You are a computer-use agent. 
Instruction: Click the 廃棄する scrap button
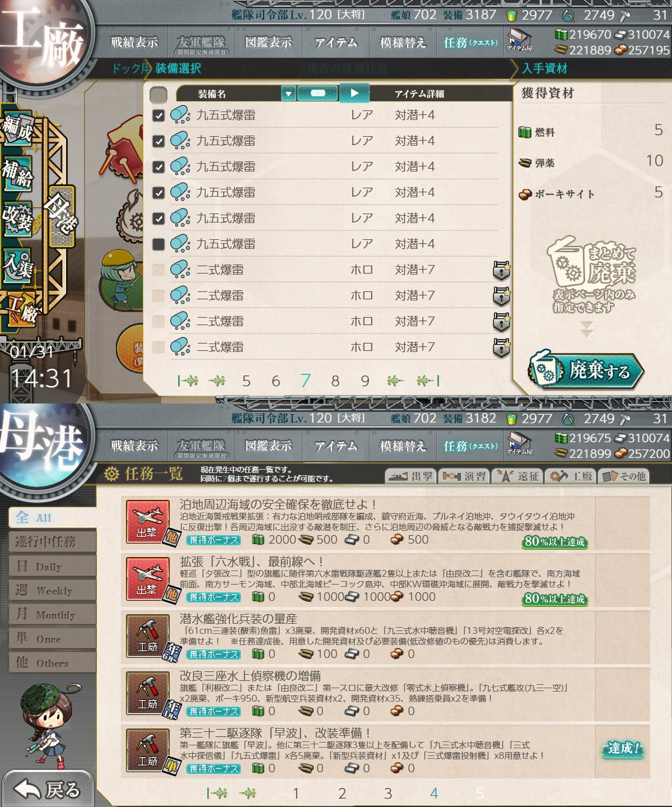click(x=586, y=370)
